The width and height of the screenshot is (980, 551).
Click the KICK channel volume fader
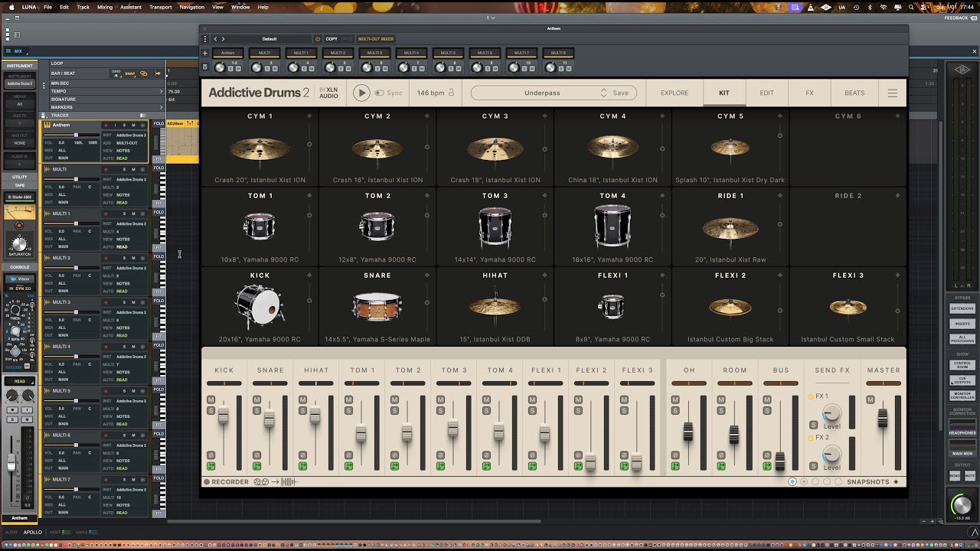click(224, 414)
